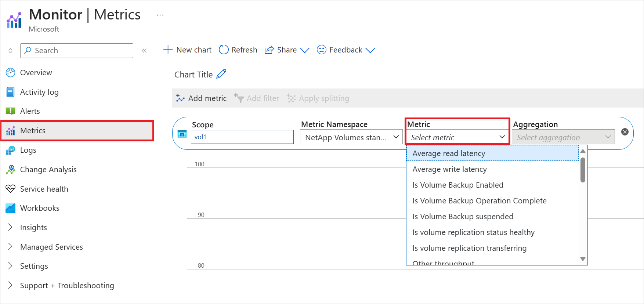Click the metric list scrollbar down arrow
This screenshot has height=304, width=644.
[x=583, y=259]
